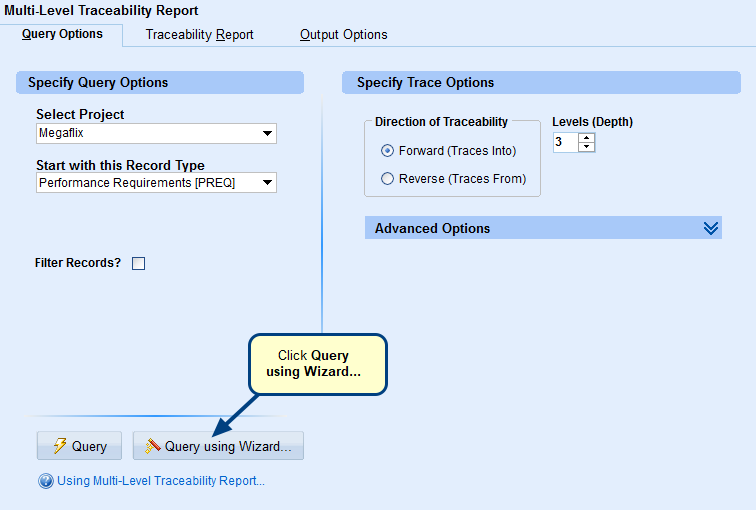Click the lightning bolt icon on Query button
This screenshot has width=756, height=510.
pyautogui.click(x=59, y=447)
